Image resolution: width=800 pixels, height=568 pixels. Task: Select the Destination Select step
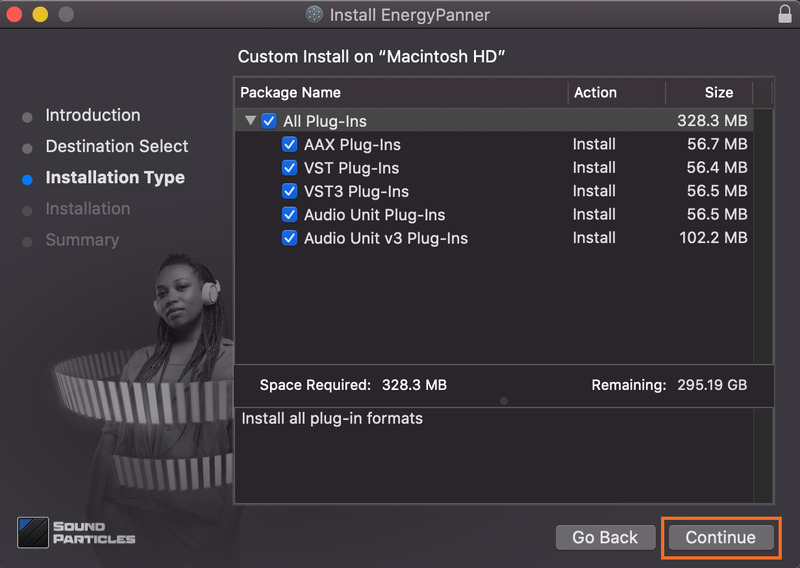pos(117,146)
